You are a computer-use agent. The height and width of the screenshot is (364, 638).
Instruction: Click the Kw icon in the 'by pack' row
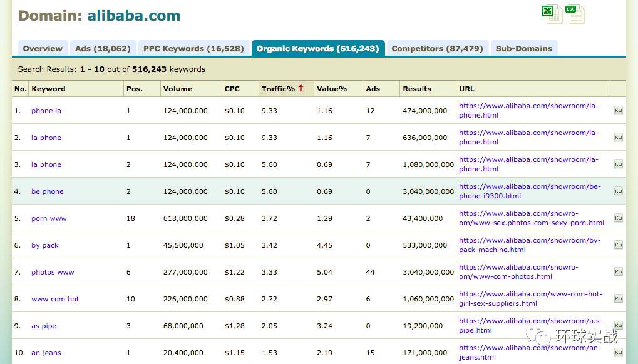tap(619, 245)
